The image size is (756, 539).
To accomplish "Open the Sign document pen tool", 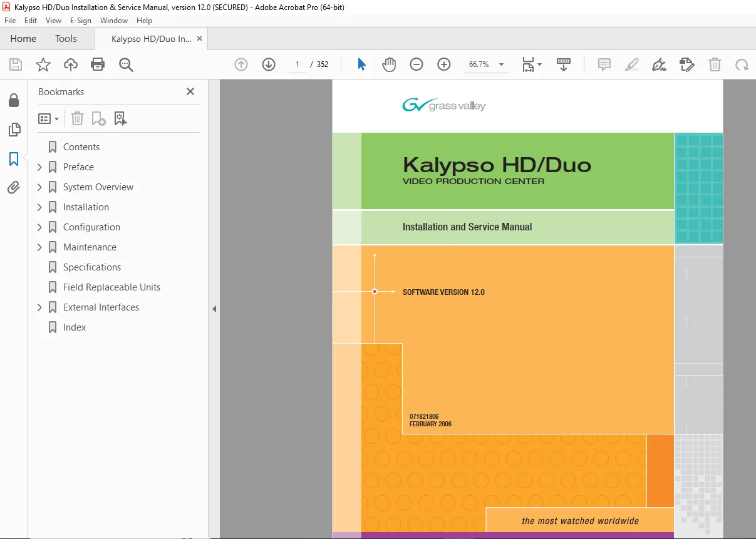I will 659,64.
